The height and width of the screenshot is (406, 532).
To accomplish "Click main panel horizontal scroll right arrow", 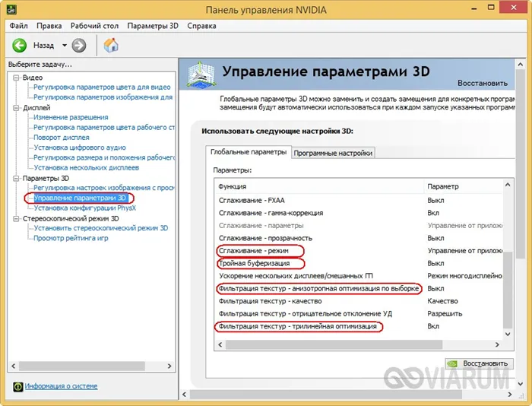I will click(510, 395).
